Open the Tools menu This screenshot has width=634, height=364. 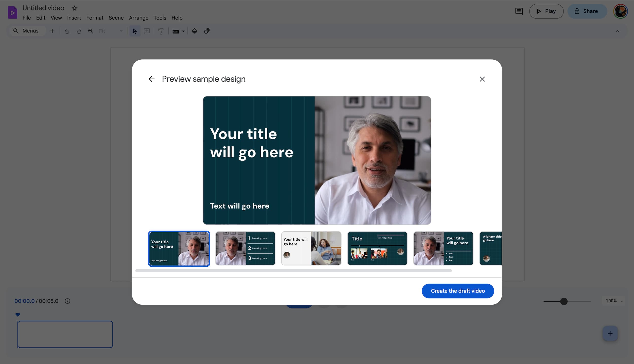(x=160, y=18)
